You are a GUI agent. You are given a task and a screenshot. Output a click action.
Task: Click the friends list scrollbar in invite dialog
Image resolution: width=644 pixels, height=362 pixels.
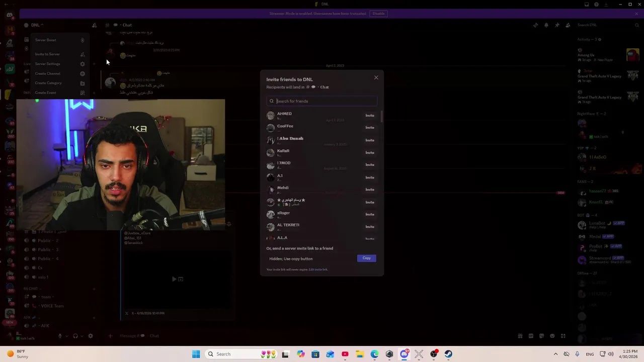coord(381,117)
